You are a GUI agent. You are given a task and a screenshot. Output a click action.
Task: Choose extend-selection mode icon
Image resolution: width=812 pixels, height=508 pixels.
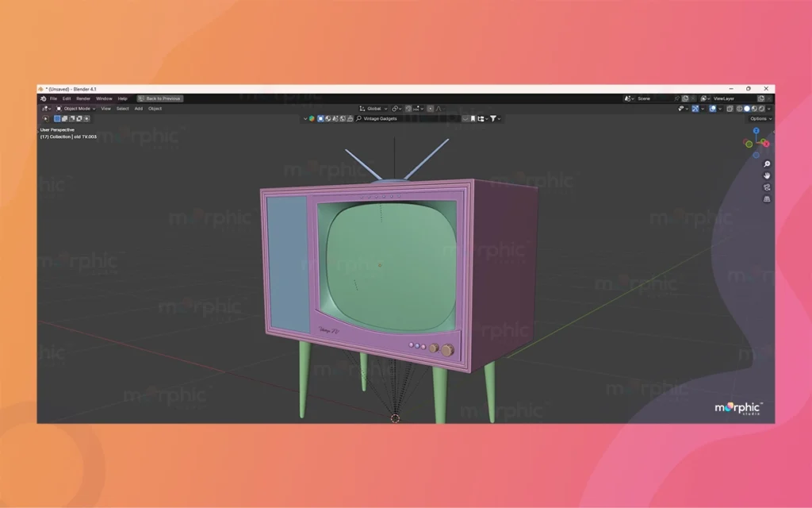click(x=65, y=119)
